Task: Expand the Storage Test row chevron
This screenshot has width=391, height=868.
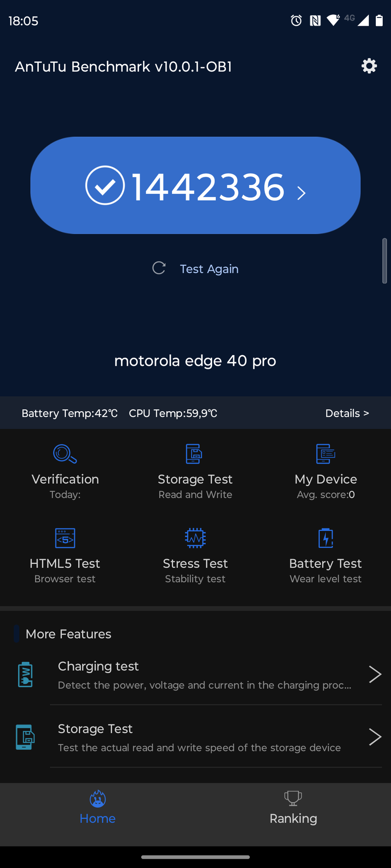Action: [x=375, y=737]
